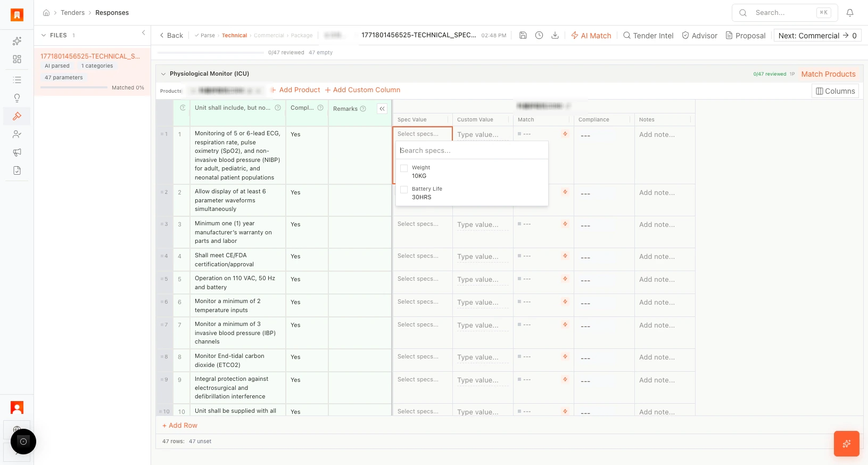Collapse Physiological Monitor (ICU) category
868x465 pixels.
[163, 74]
